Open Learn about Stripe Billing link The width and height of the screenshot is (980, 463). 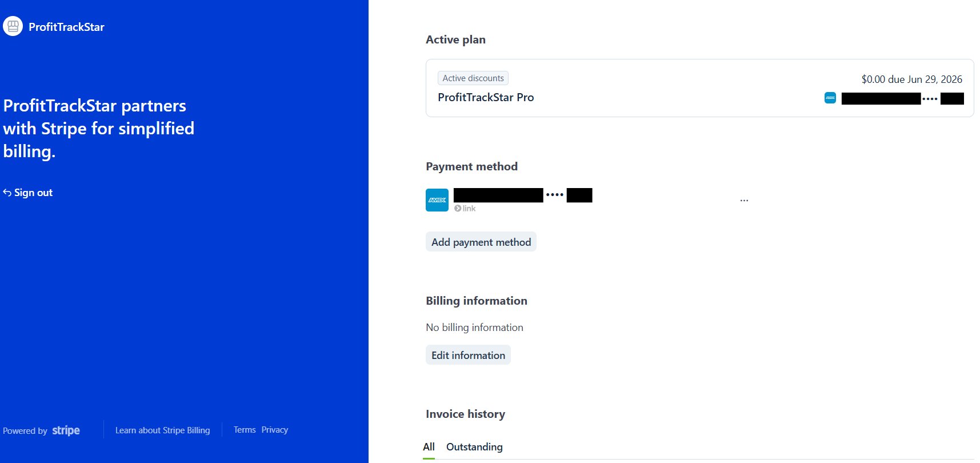[x=162, y=430]
